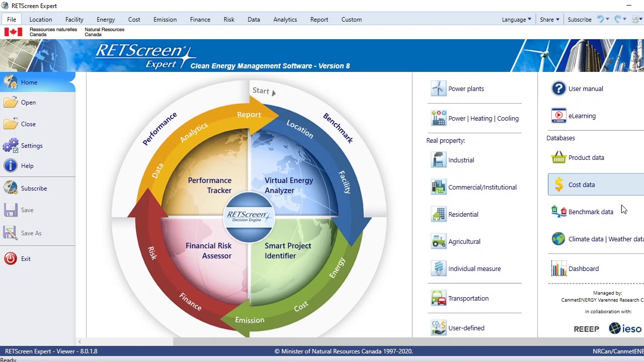644x362 pixels.
Task: Click Exit in the left sidebar
Action: click(26, 259)
